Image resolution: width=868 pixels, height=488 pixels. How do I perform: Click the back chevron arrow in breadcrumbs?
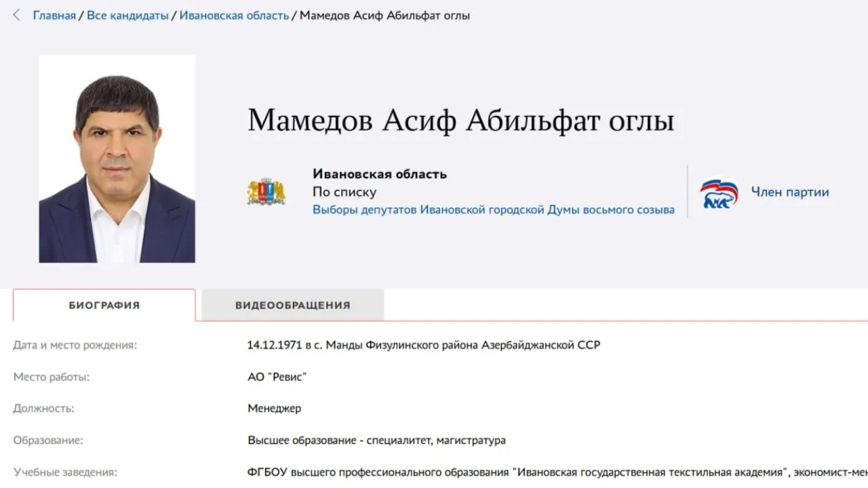[17, 15]
